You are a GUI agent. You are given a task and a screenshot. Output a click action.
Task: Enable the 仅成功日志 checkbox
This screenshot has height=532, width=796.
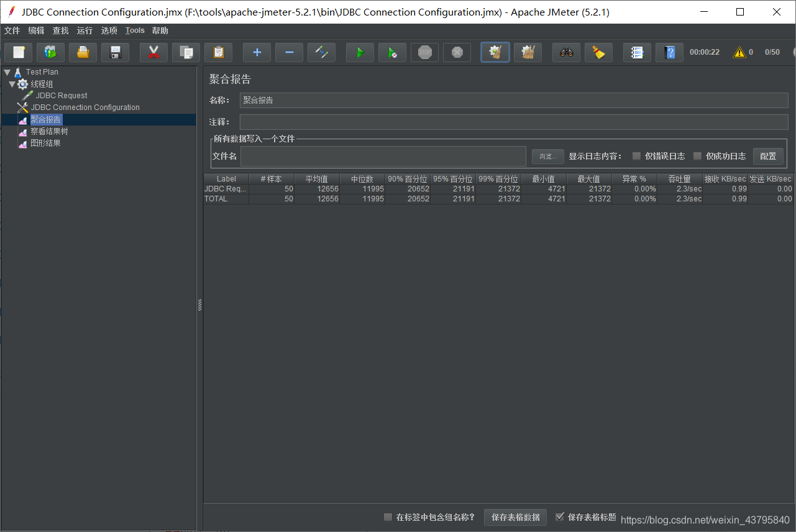tap(697, 156)
